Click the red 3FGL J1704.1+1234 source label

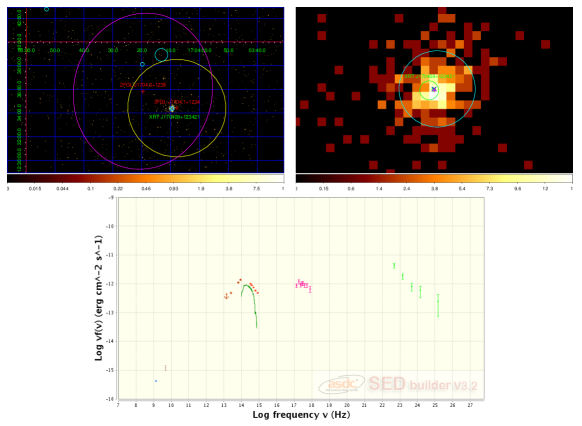point(177,102)
